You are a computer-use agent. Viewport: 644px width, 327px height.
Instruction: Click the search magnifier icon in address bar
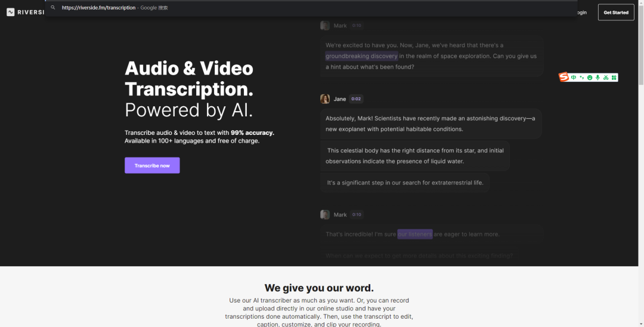point(53,8)
